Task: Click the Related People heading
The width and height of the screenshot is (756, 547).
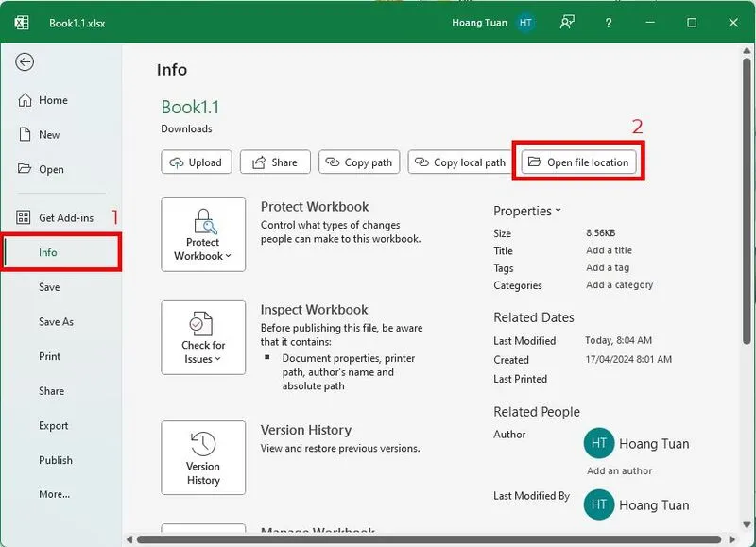Action: point(537,412)
